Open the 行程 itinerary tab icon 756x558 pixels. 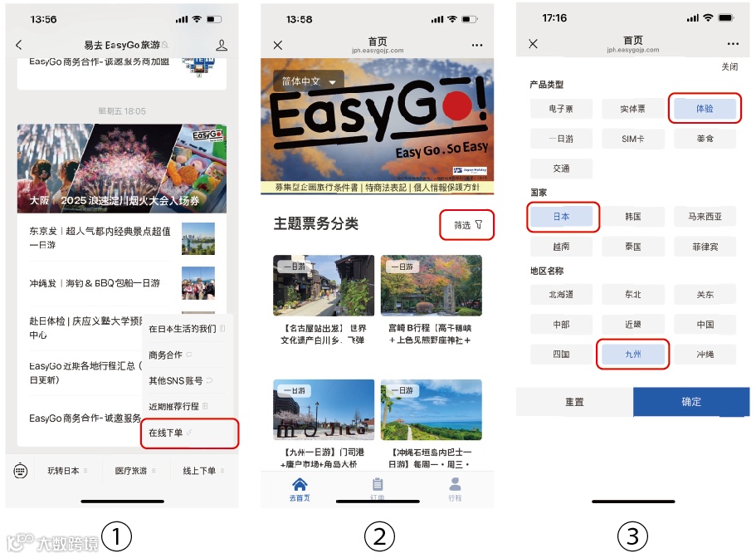click(x=455, y=489)
